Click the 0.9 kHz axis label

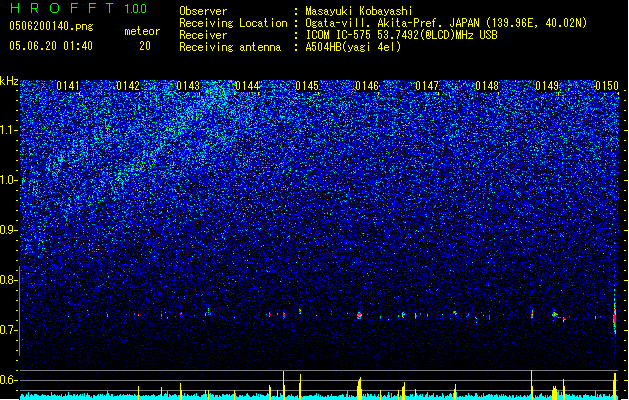click(8, 230)
